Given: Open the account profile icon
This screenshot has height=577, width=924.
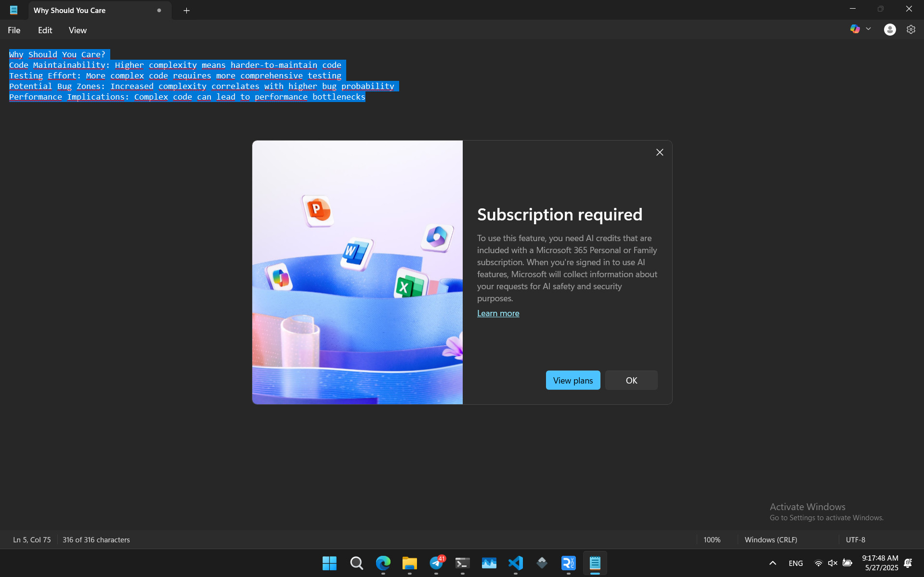Looking at the screenshot, I should pyautogui.click(x=890, y=30).
